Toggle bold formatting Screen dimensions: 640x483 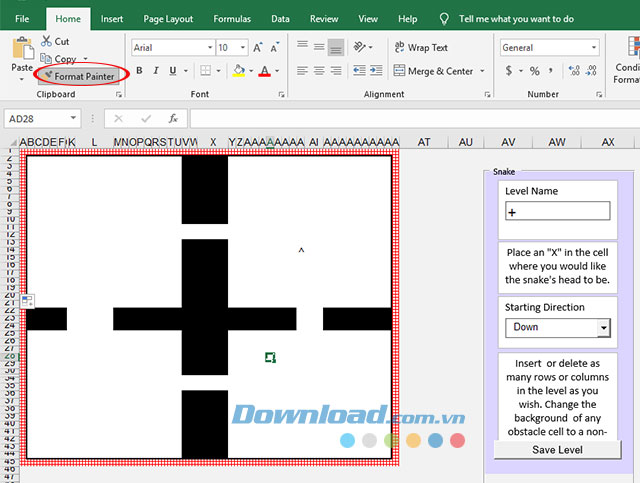coord(139,71)
